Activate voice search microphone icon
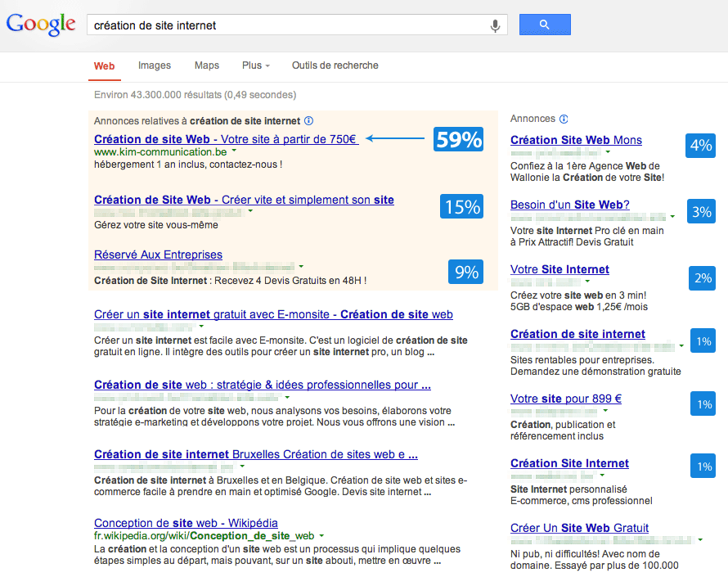 point(495,25)
